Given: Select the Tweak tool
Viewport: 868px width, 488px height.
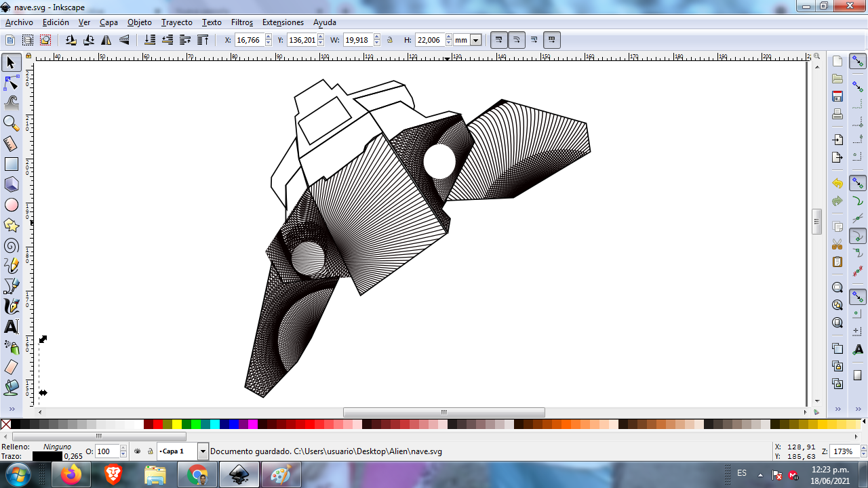Looking at the screenshot, I should click(11, 103).
